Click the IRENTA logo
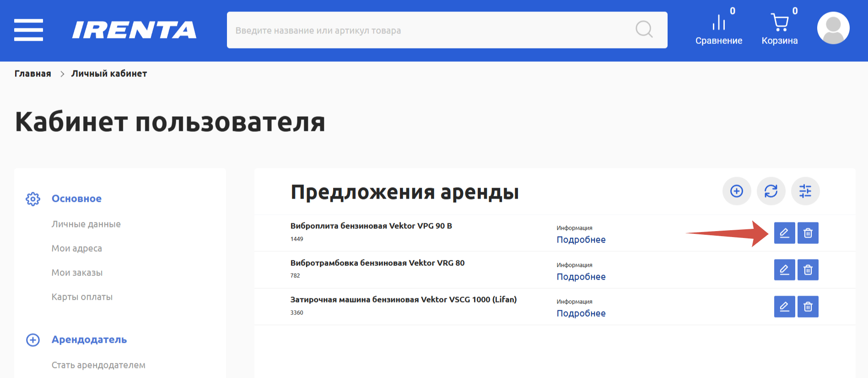The height and width of the screenshot is (378, 868). click(134, 30)
